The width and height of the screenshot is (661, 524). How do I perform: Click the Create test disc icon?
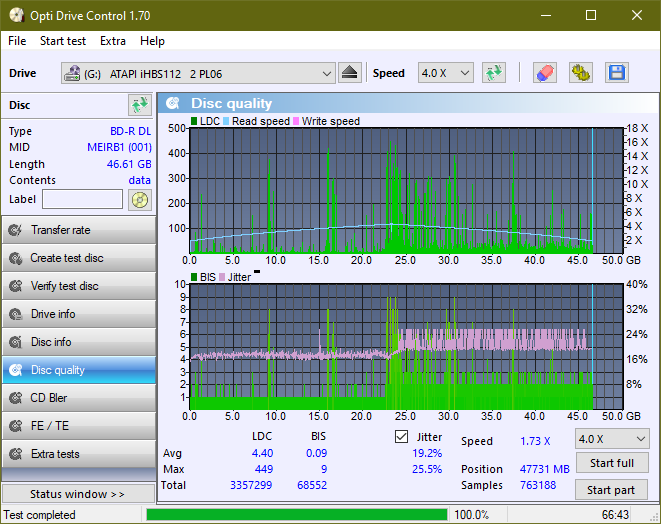click(x=16, y=258)
